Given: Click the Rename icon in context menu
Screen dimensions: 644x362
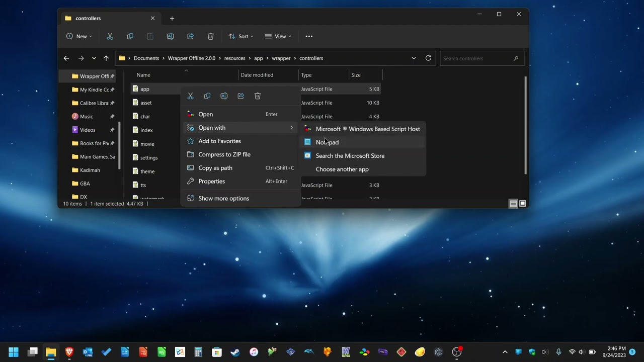Looking at the screenshot, I should pos(224,96).
